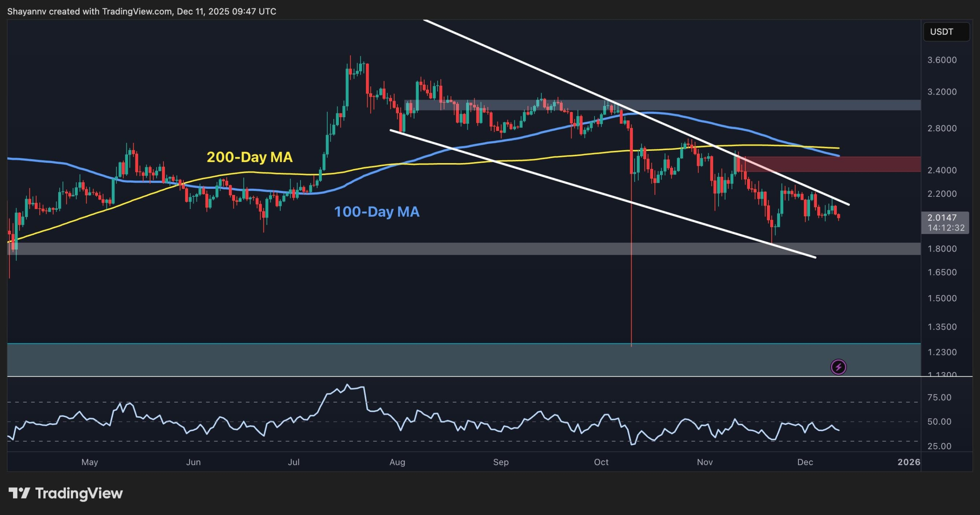Click the TradingView logo in bottom left
The image size is (980, 515).
click(65, 493)
